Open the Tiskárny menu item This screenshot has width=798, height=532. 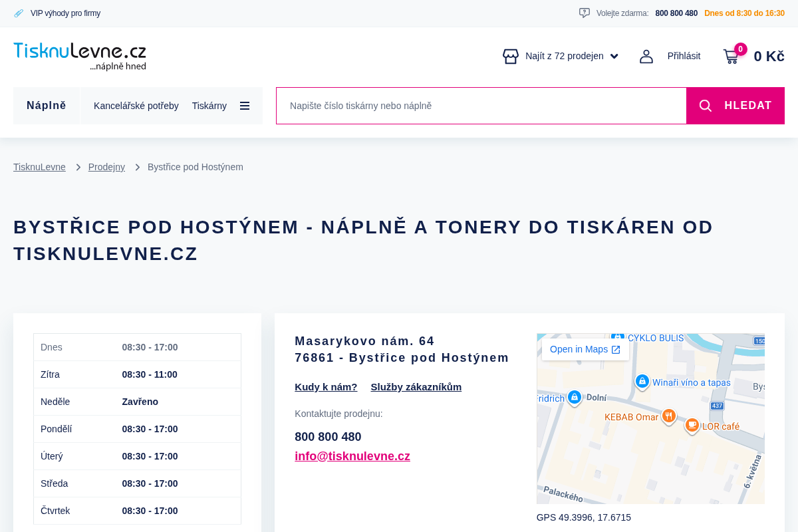[209, 106]
